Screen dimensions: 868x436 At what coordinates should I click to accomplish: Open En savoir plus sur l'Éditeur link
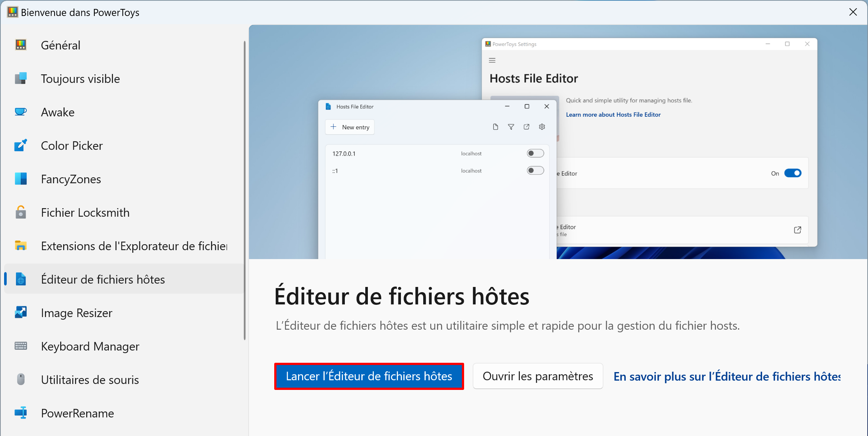727,377
